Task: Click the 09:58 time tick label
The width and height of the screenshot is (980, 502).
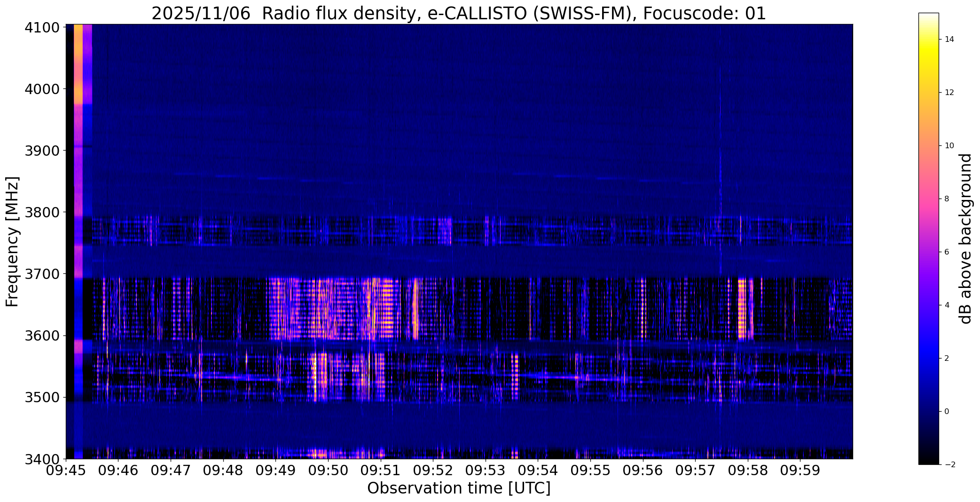Action: pos(748,470)
